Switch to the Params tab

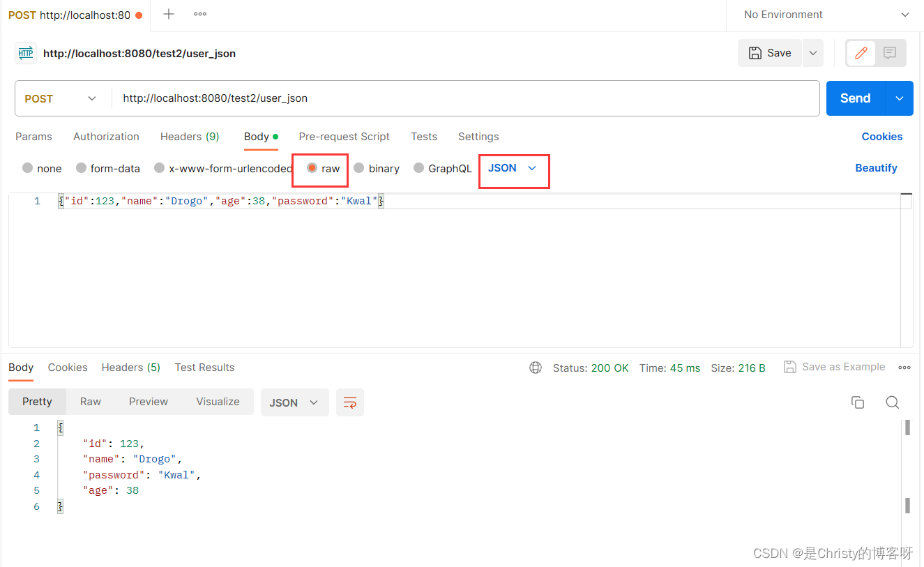click(33, 137)
